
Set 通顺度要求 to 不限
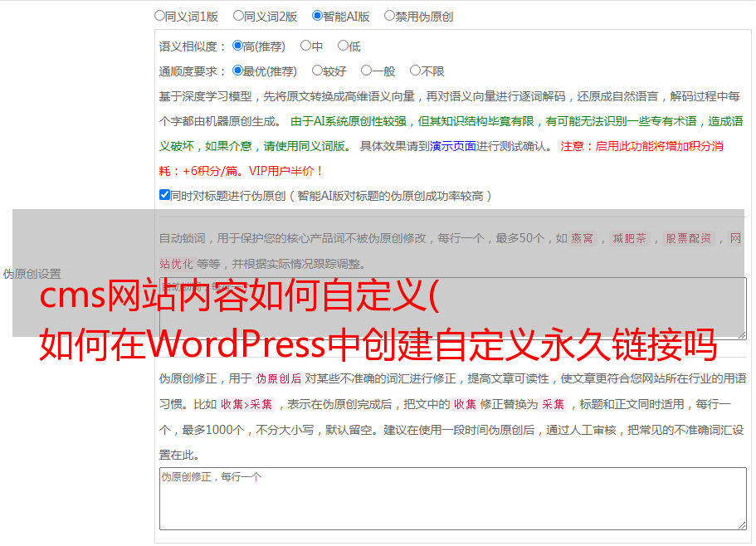point(415,71)
